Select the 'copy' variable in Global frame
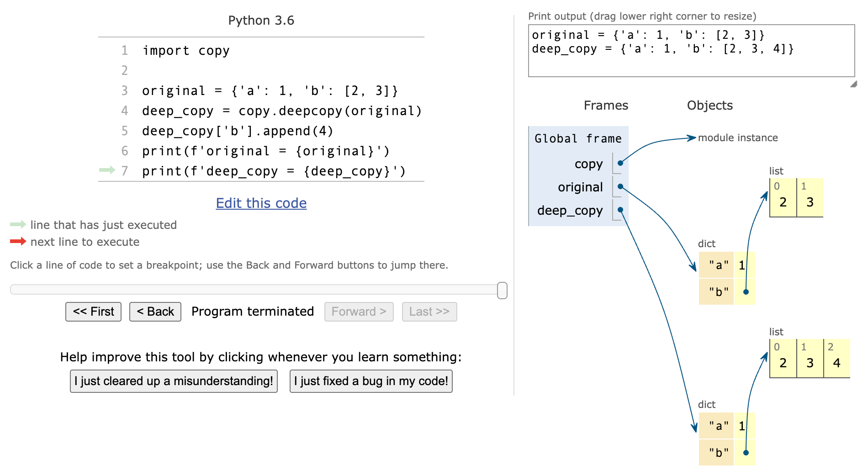 (588, 164)
